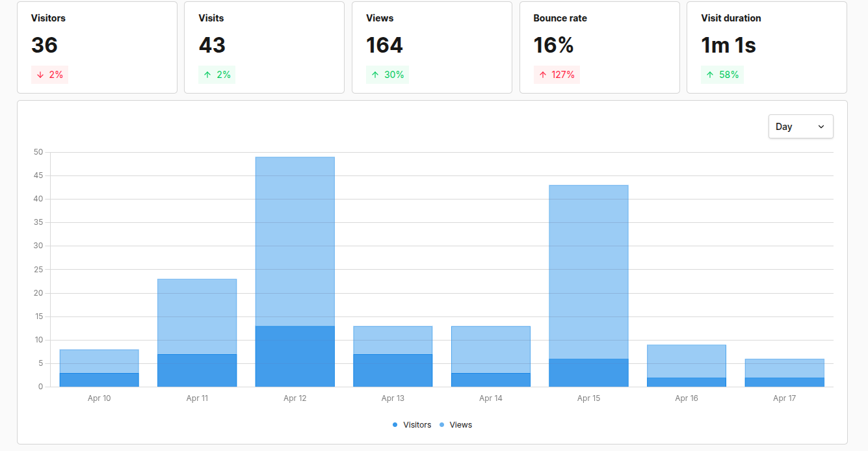Image resolution: width=868 pixels, height=451 pixels.
Task: Click the Apr 12 visitors bar segment
Action: point(295,356)
